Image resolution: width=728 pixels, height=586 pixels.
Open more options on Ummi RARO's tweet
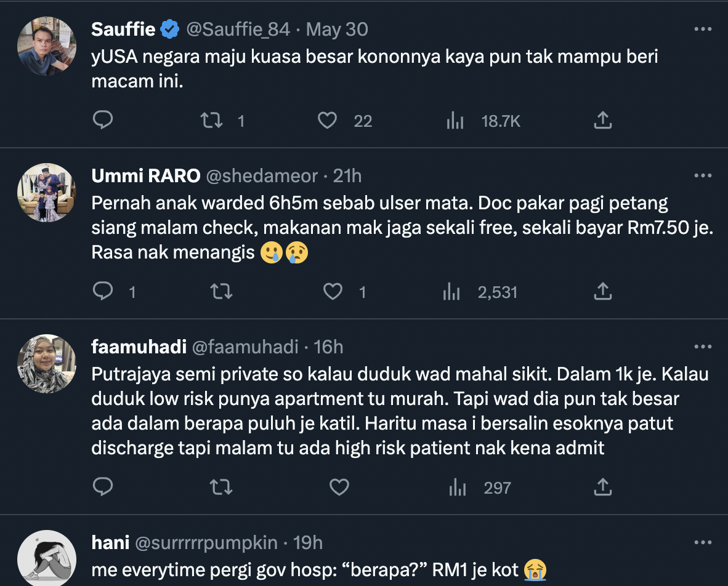click(x=703, y=176)
